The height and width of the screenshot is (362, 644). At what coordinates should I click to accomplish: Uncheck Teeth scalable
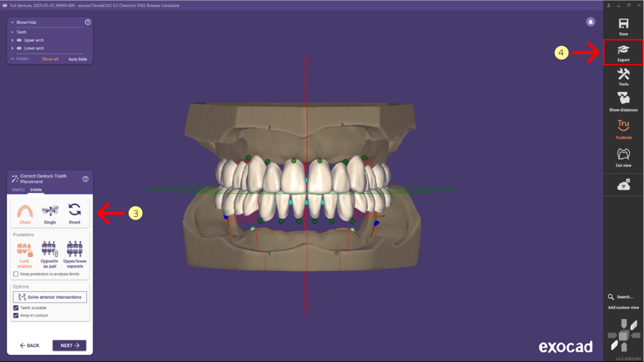pos(16,308)
